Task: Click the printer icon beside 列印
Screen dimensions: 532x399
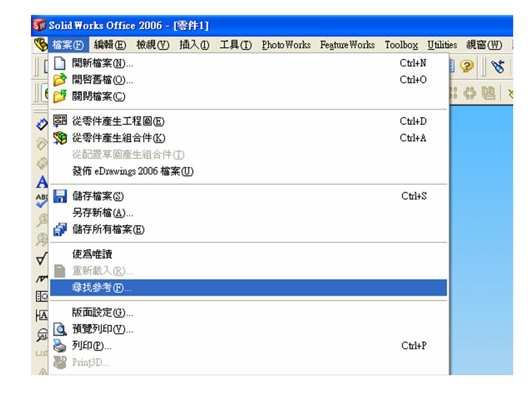Action: point(60,345)
